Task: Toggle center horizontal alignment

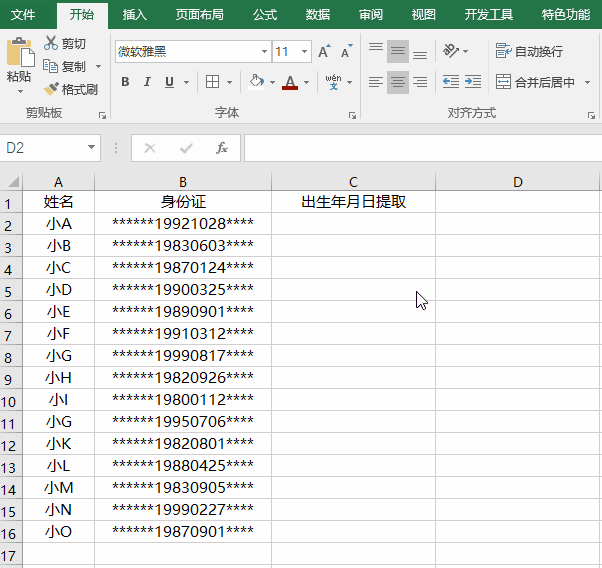Action: [x=398, y=82]
